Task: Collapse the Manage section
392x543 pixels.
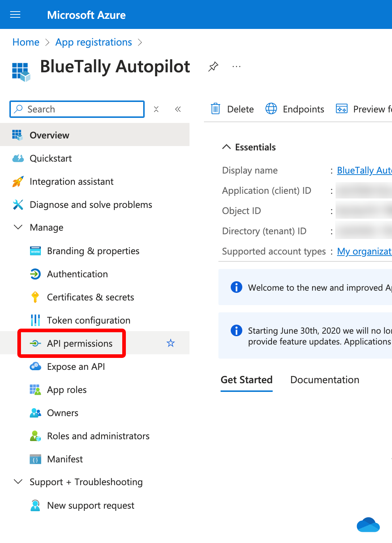Action: tap(18, 227)
